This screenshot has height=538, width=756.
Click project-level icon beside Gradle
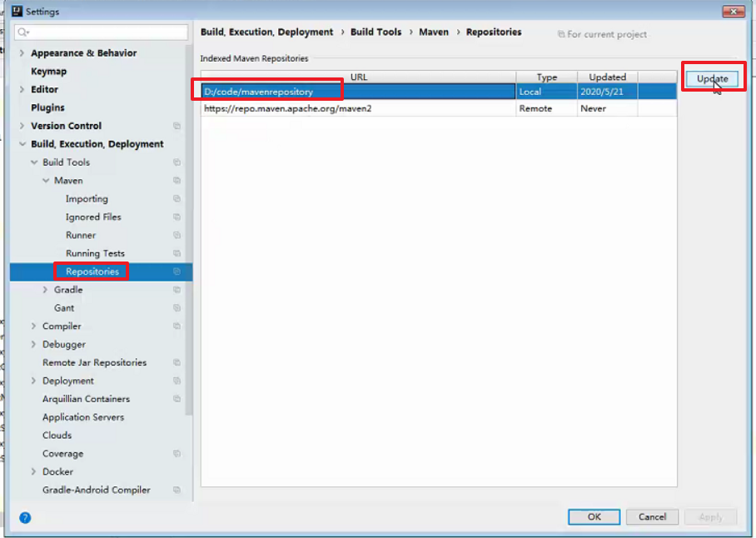point(177,290)
